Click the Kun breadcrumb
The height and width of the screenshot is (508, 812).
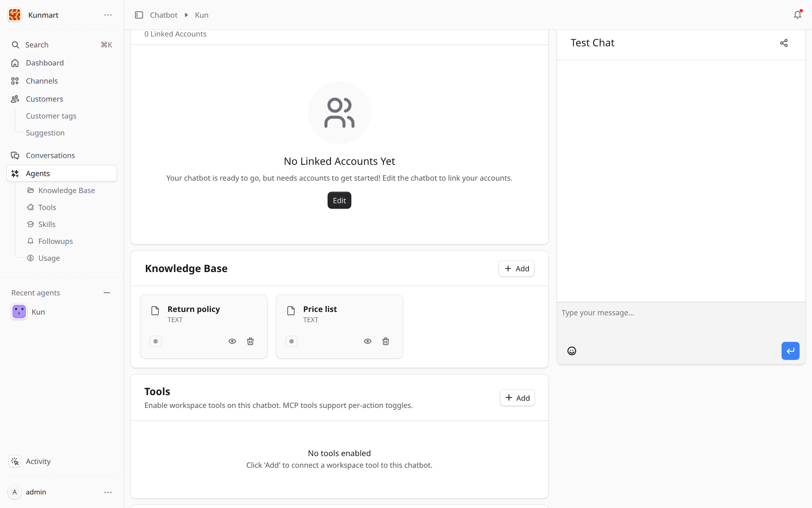201,15
